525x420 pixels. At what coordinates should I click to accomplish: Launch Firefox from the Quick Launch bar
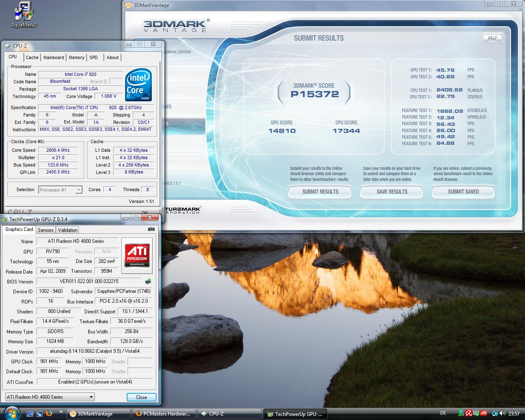coord(49,413)
